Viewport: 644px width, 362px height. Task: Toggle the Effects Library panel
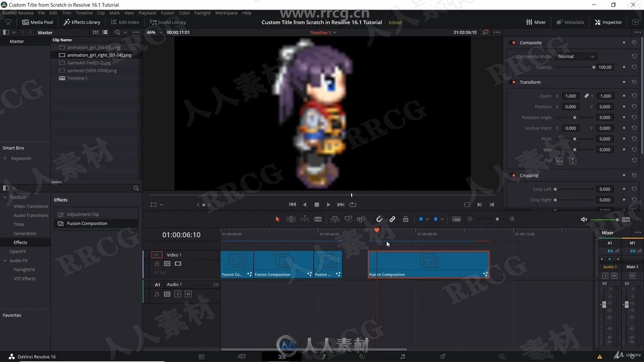(82, 22)
